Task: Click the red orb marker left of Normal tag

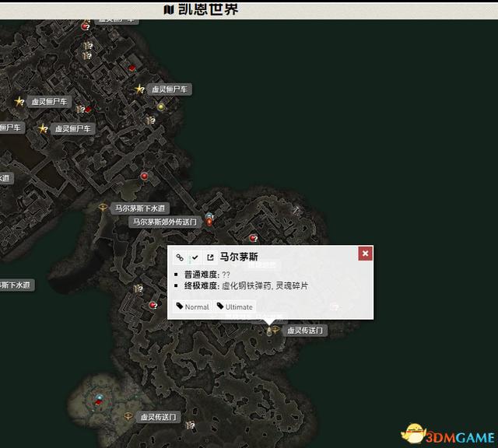Action: click(x=153, y=305)
